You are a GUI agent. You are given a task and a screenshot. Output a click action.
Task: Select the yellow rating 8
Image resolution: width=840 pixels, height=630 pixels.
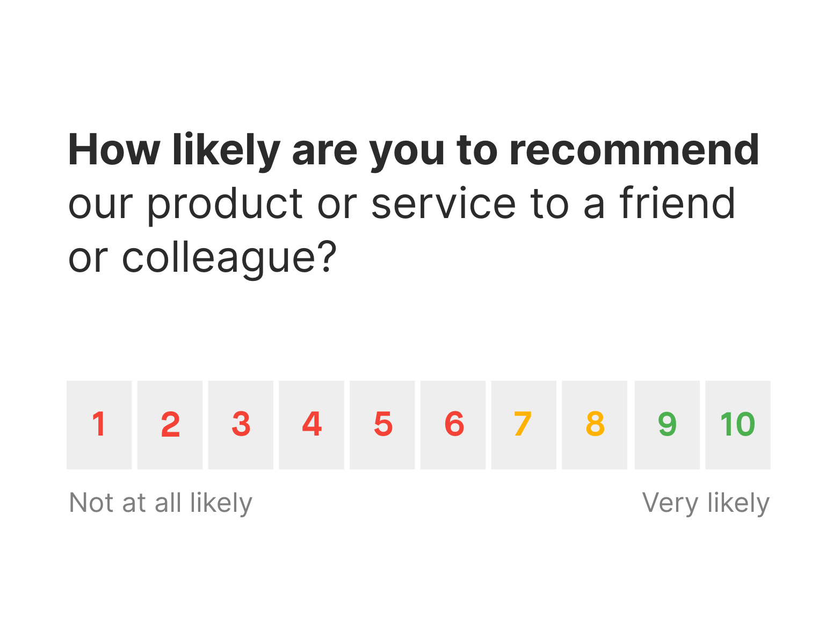click(595, 425)
